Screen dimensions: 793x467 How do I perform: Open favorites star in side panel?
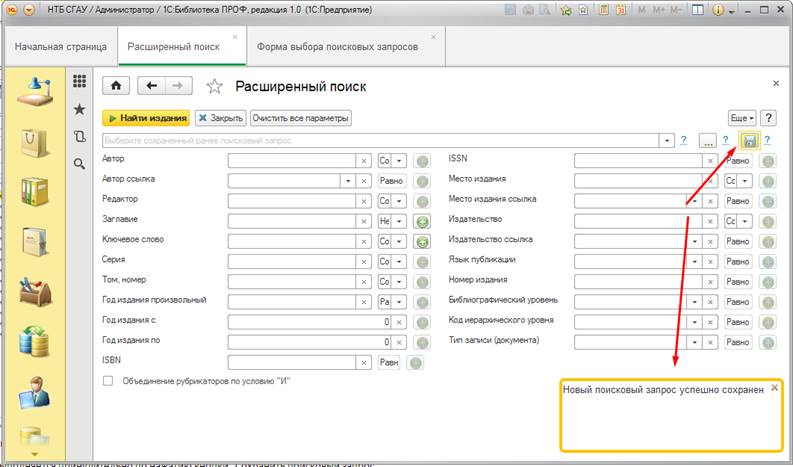79,109
